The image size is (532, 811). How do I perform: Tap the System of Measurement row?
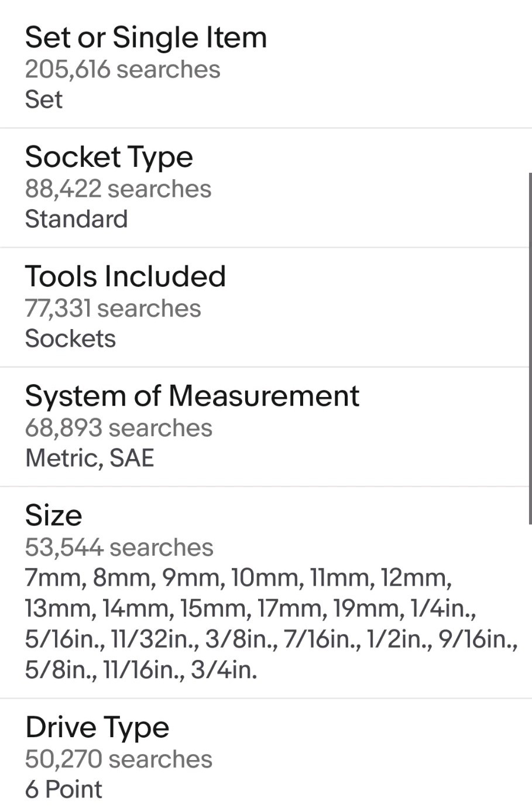266,426
